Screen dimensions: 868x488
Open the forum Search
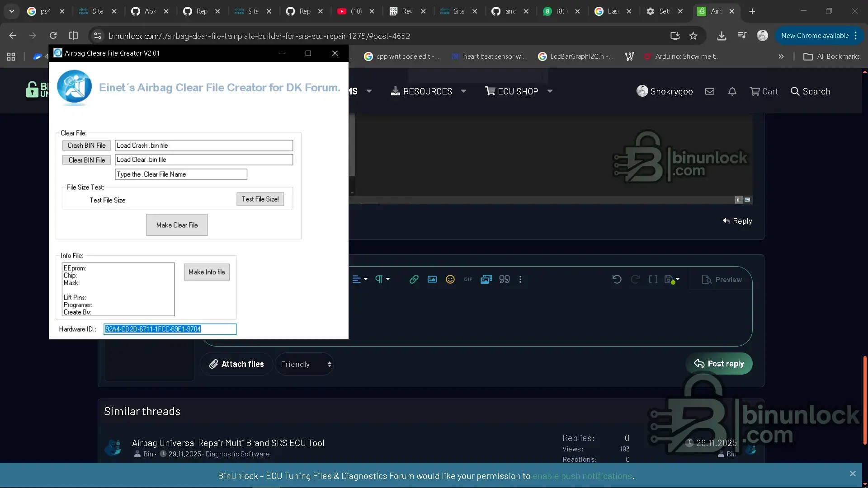(811, 91)
